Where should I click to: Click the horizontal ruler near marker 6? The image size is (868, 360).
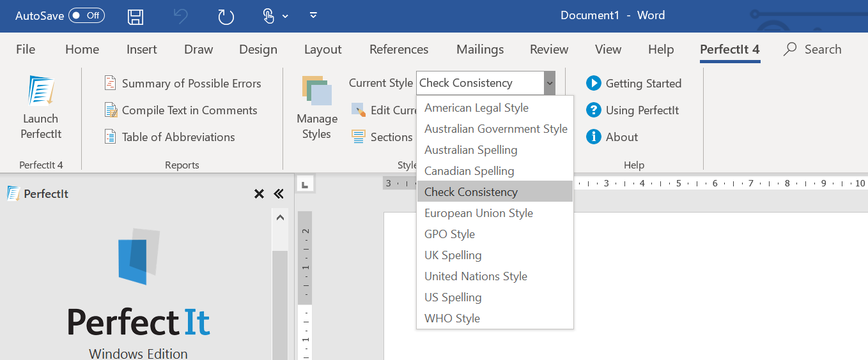pyautogui.click(x=715, y=183)
